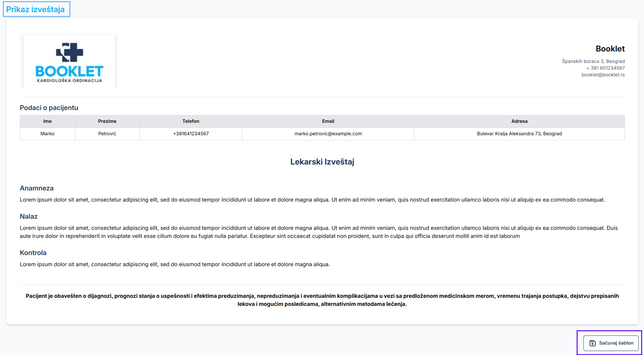Viewport: 644px width, 355px height.
Task: Click the Prezime column header
Action: coord(107,121)
